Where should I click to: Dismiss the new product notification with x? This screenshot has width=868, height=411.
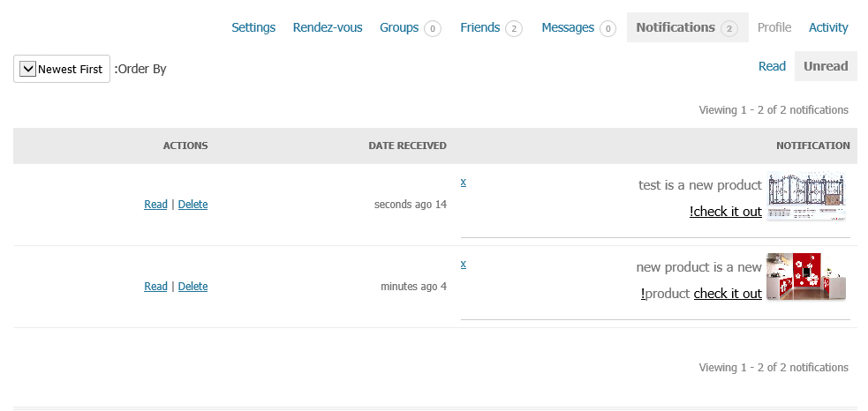point(464,264)
